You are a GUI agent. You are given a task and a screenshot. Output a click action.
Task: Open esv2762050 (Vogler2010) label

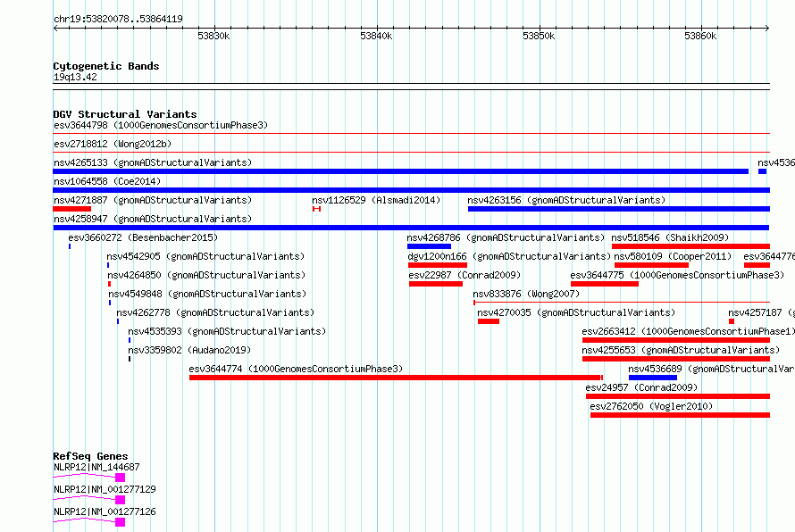(651, 406)
